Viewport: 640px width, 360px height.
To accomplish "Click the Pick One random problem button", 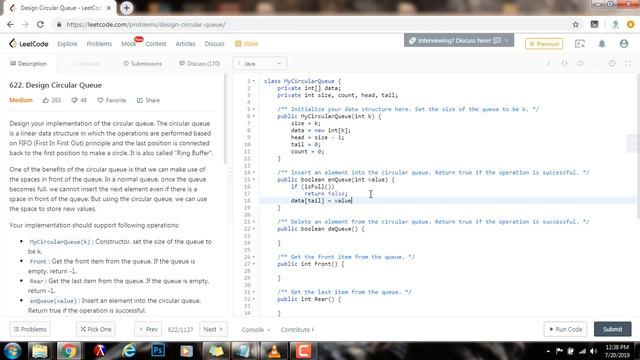I will [x=96, y=329].
